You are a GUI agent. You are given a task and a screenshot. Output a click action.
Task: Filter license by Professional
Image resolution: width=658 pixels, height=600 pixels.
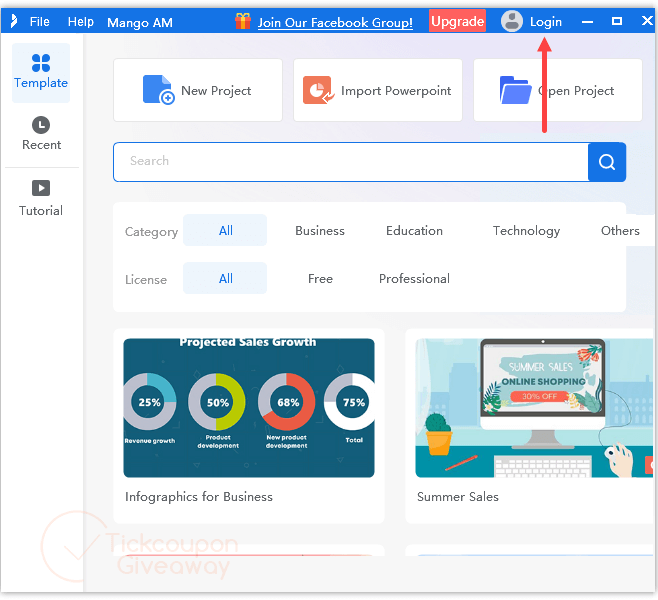pos(414,279)
